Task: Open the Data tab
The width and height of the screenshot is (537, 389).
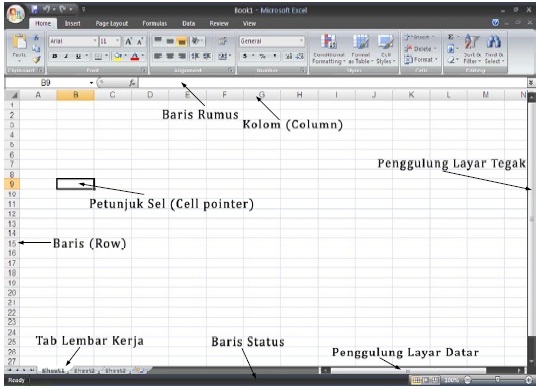Action: click(188, 24)
